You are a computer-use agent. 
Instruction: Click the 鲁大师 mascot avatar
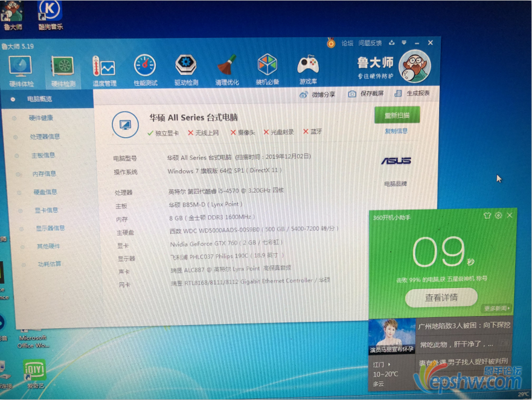pos(415,66)
